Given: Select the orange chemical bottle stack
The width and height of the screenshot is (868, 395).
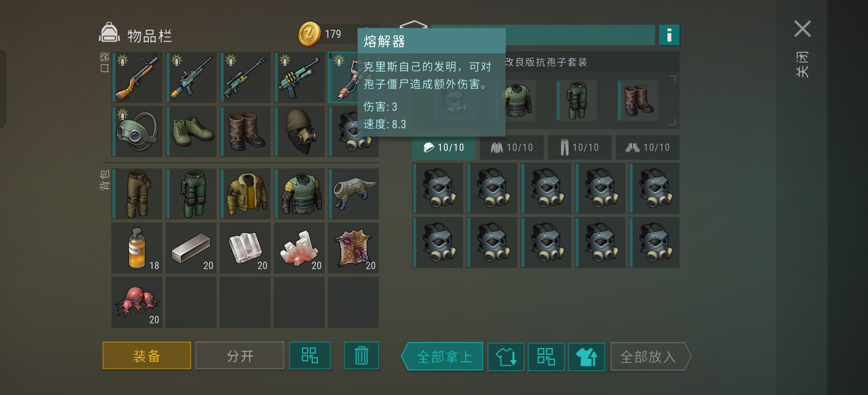Looking at the screenshot, I should click(x=137, y=248).
